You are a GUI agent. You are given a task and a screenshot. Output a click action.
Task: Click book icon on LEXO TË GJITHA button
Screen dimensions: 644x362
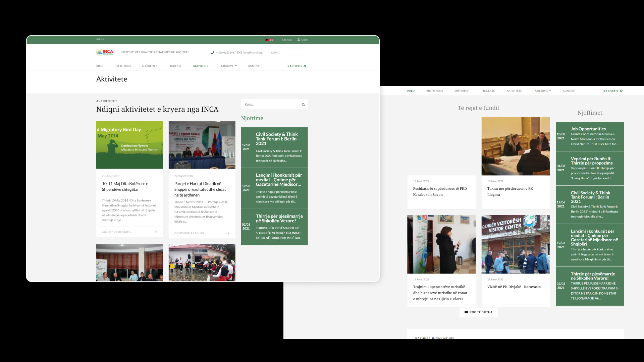click(466, 312)
